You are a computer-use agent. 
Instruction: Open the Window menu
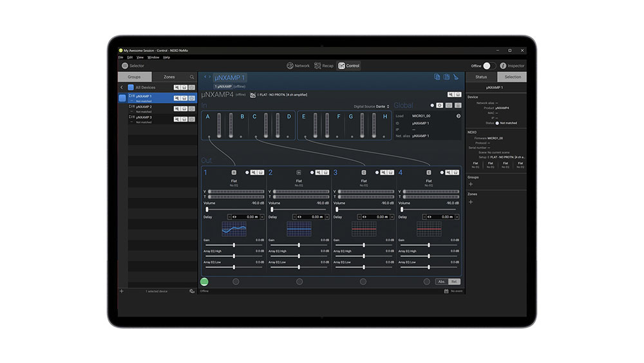tap(153, 57)
